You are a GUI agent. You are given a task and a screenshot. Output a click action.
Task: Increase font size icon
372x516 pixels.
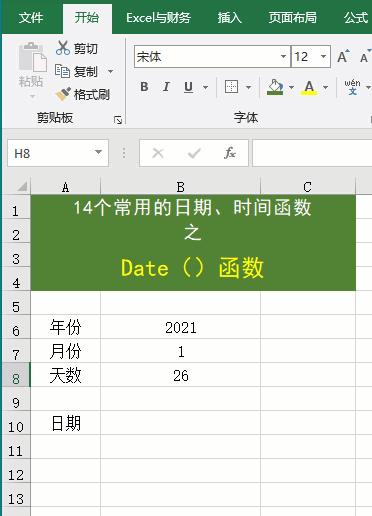[343, 56]
